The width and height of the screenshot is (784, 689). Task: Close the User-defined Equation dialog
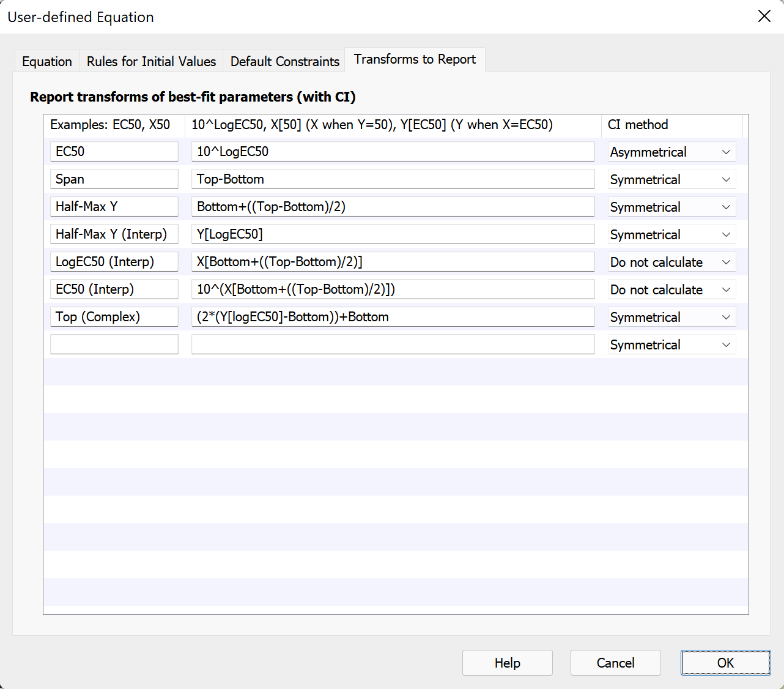(764, 16)
